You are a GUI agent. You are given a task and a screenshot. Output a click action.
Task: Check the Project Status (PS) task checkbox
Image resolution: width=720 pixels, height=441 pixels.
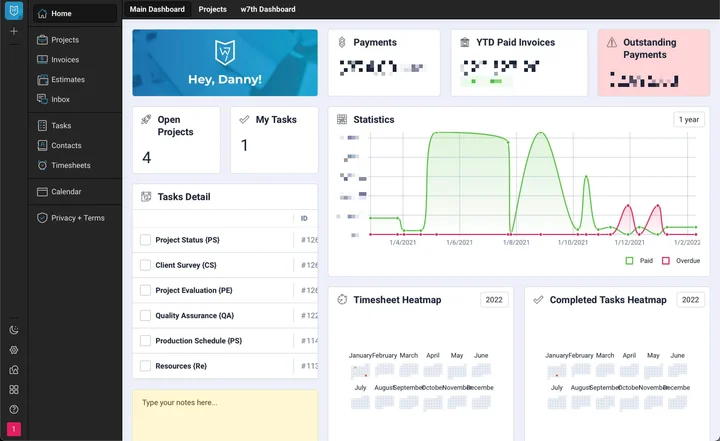click(x=145, y=240)
